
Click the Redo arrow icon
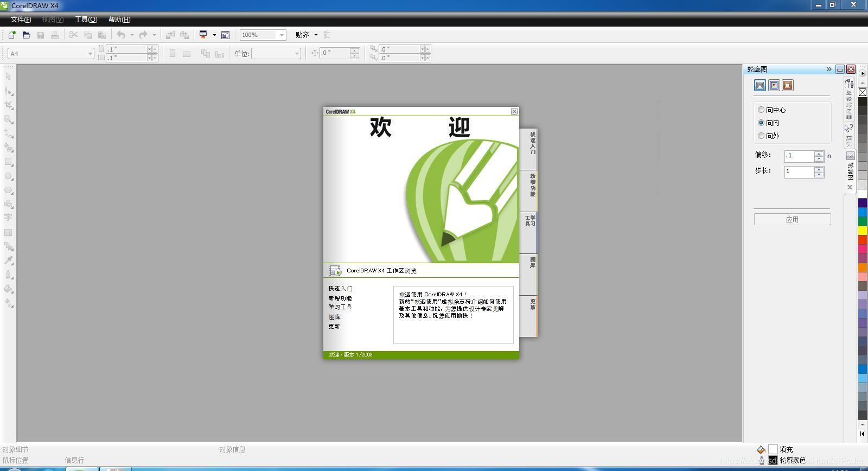[x=143, y=35]
